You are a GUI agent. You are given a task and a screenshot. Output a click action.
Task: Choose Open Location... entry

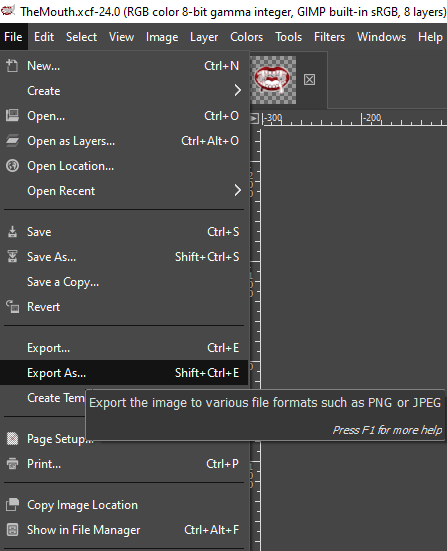coord(124,166)
